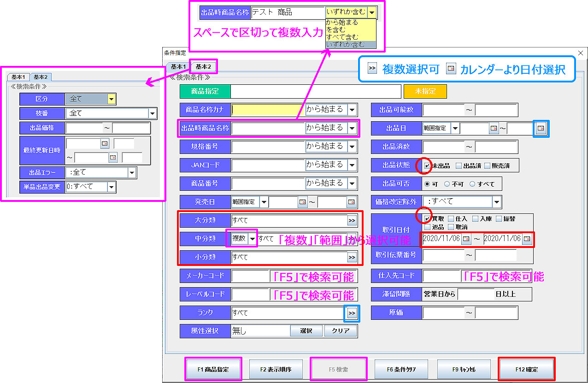Open calendar for 出品日 end date
588x383 pixels.
(x=541, y=128)
